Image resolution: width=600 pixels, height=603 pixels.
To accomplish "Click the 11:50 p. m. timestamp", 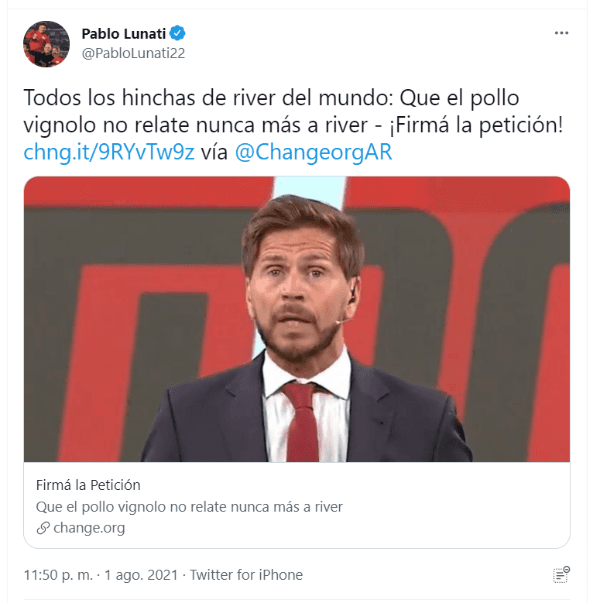I will coord(58,575).
